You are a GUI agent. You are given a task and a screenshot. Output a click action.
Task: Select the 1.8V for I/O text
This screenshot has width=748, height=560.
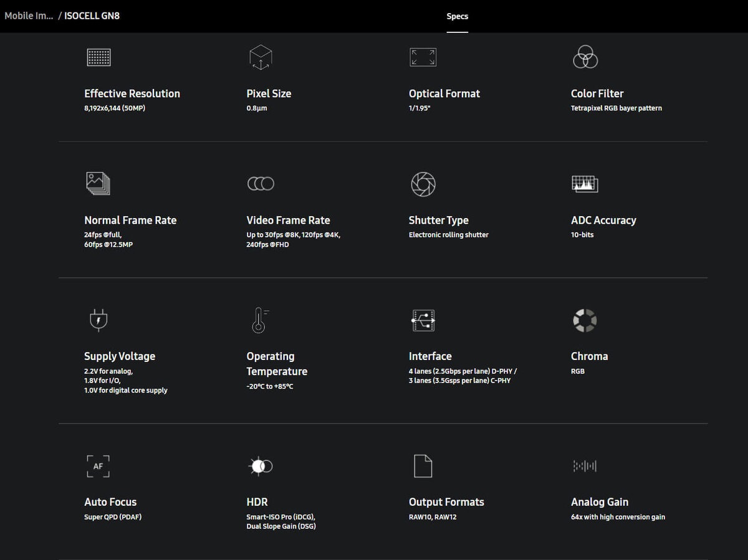point(102,381)
